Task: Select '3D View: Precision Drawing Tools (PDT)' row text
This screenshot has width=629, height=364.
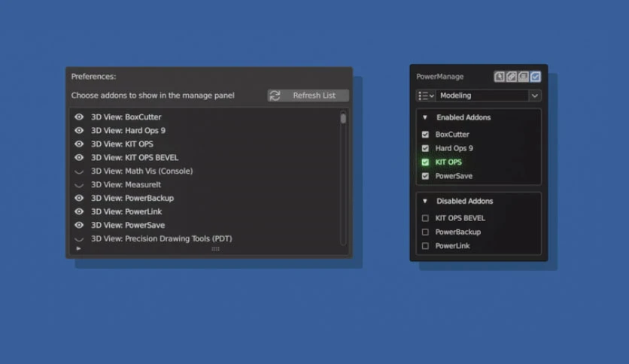Action: click(161, 238)
